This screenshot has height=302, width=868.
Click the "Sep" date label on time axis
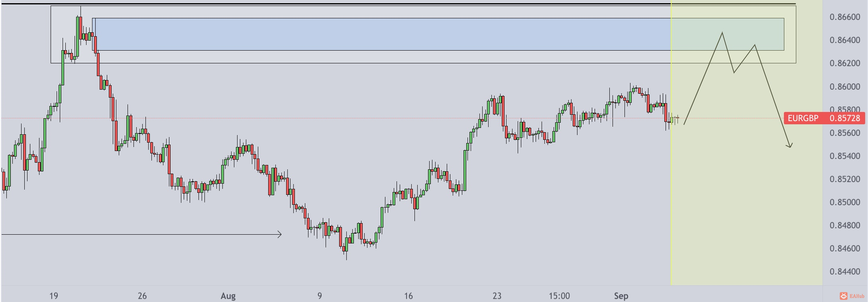621,296
